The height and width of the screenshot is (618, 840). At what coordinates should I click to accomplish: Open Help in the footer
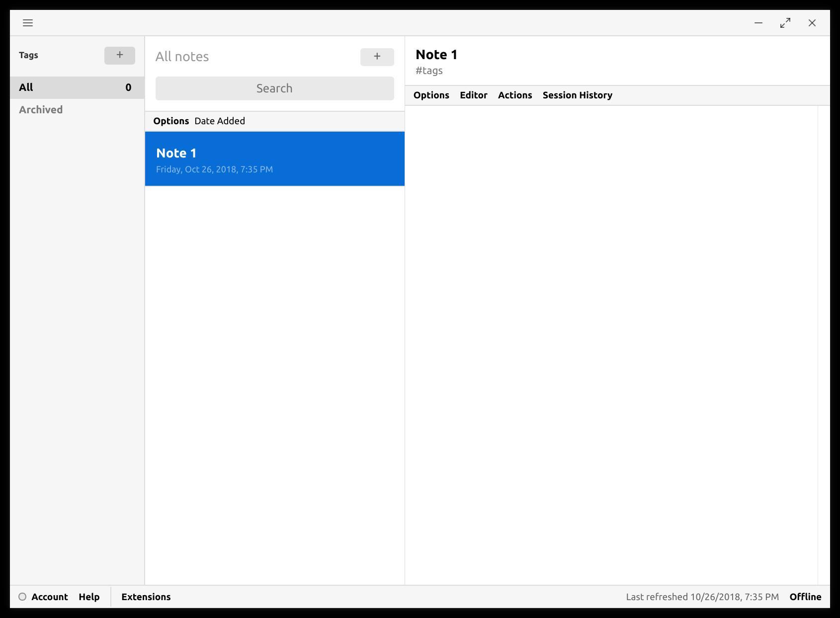point(89,597)
